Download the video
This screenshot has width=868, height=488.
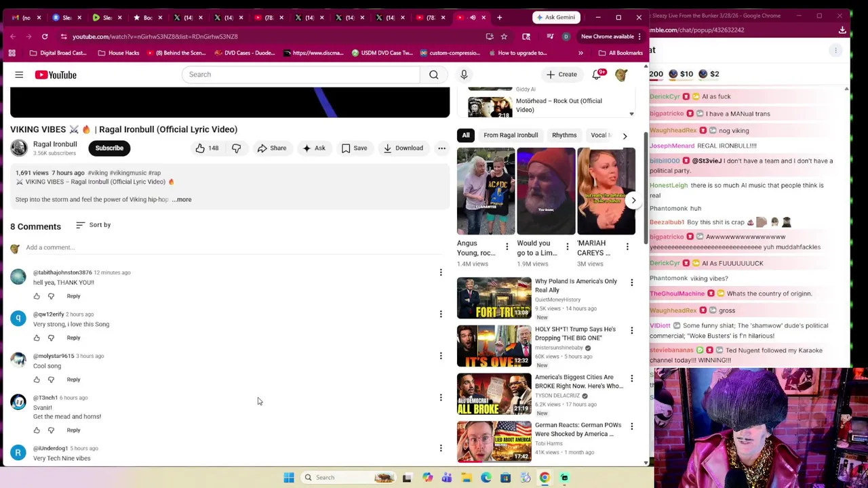[403, 148]
